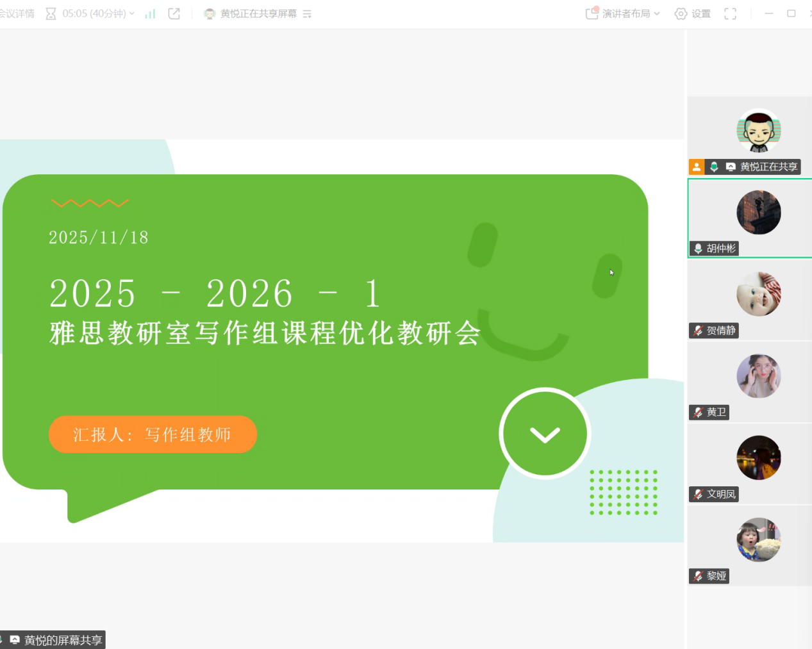Select 黎娅's participant avatar
812x649 pixels.
pos(759,539)
